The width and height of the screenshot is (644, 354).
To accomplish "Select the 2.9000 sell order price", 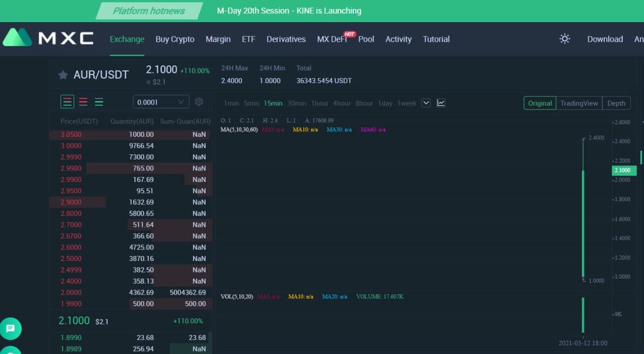I will [x=71, y=202].
